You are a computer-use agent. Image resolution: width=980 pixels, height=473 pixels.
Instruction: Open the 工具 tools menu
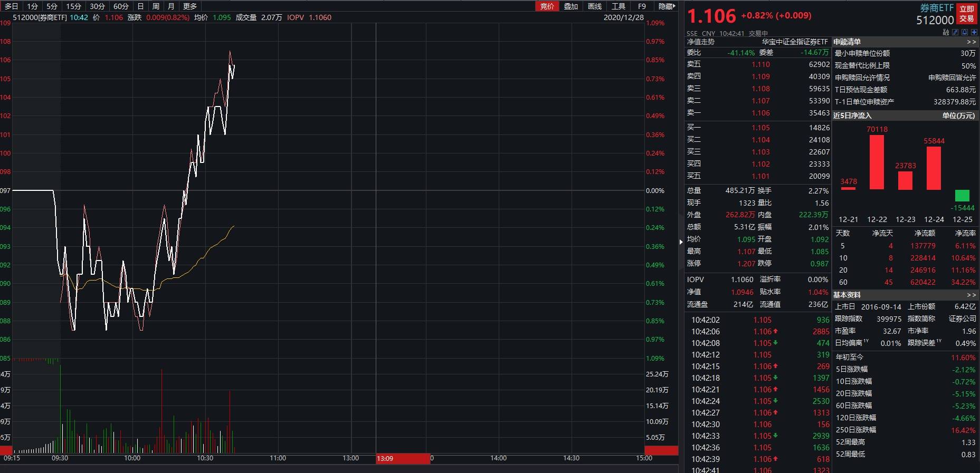619,6
